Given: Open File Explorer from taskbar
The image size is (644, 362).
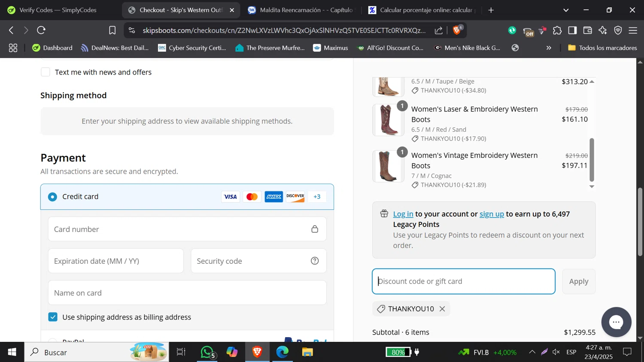Looking at the screenshot, I should coord(307,352).
